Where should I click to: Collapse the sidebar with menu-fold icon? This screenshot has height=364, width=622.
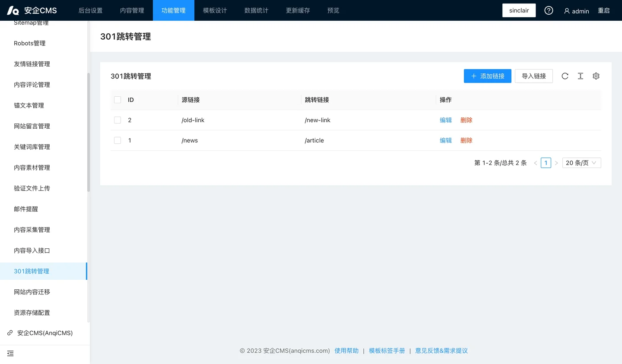coord(10,354)
